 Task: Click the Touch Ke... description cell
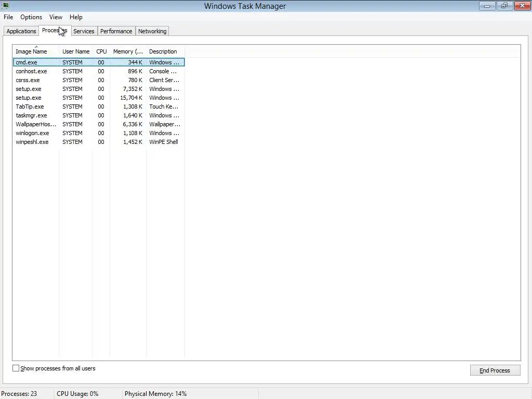[164, 107]
